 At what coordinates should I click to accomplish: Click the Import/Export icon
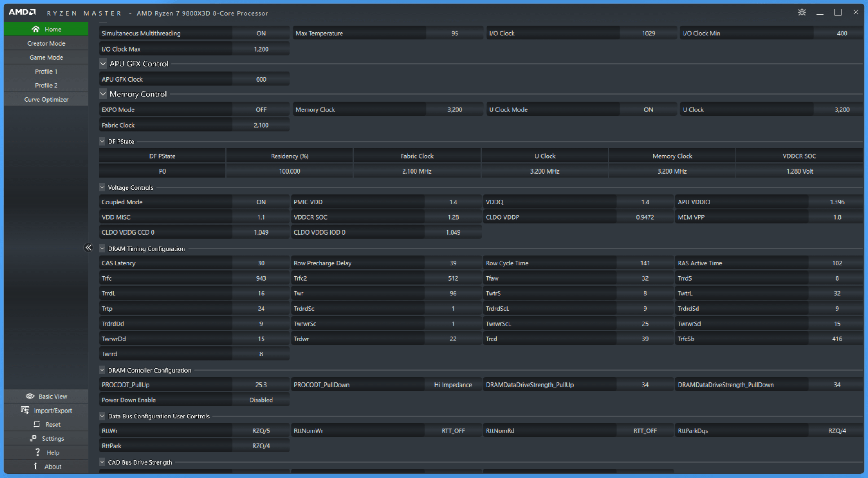point(25,410)
